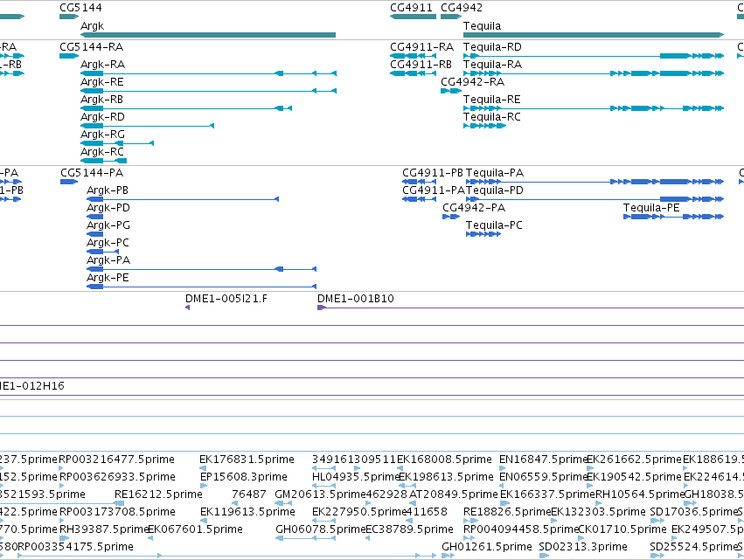Click the Argk-RG transcript label
This screenshot has width=744, height=560.
click(102, 135)
